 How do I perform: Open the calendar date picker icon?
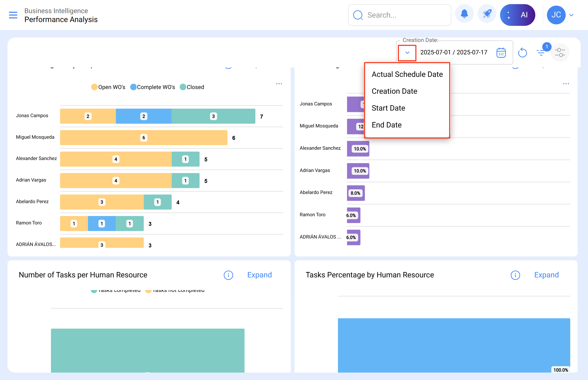[x=501, y=52]
